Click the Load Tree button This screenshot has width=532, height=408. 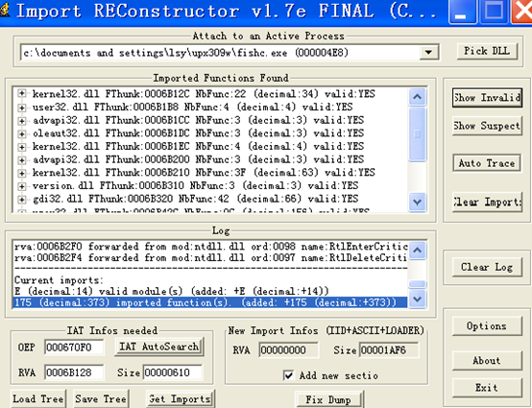38,398
